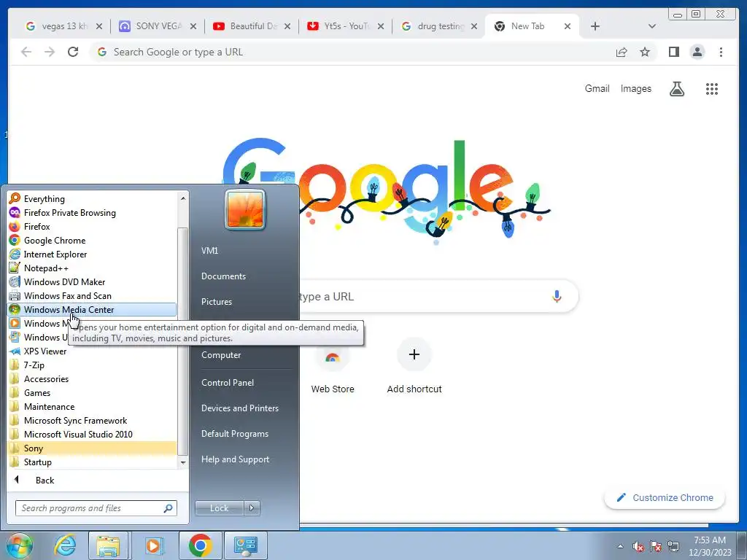
Task: Open Search Labs flask icon
Action: [x=676, y=88]
